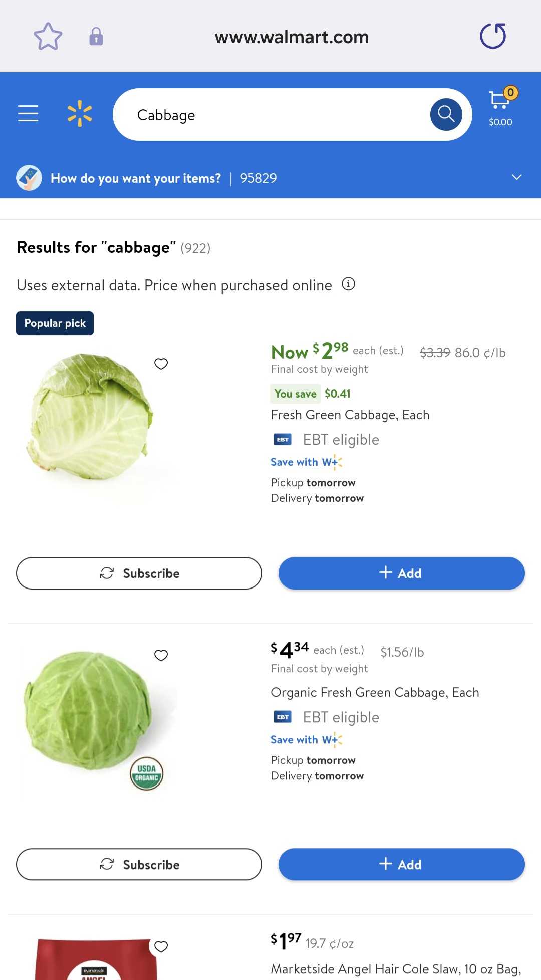
Task: Subscribe to Organic Fresh Green Cabbage
Action: (x=139, y=864)
